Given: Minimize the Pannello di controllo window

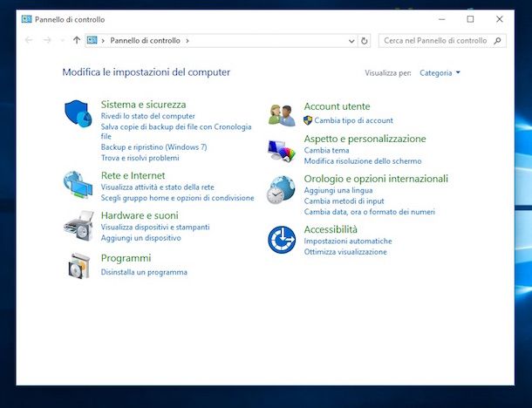Looking at the screenshot, I should click(442, 19).
